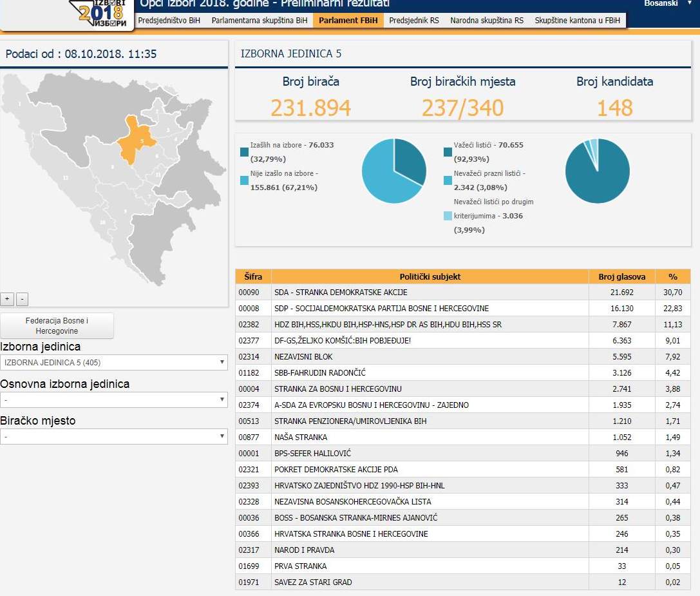The width and height of the screenshot is (700, 596).
Task: Expand the Izborna jedinica dropdown
Action: pyautogui.click(x=113, y=363)
